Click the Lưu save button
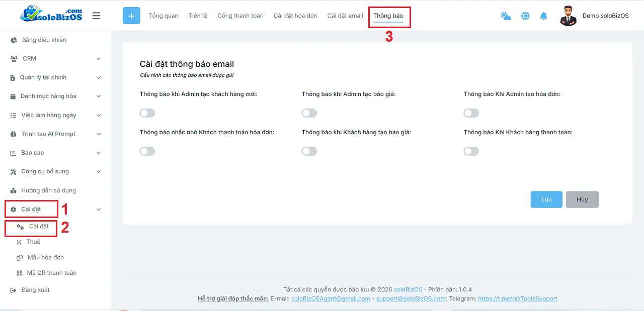 point(546,199)
